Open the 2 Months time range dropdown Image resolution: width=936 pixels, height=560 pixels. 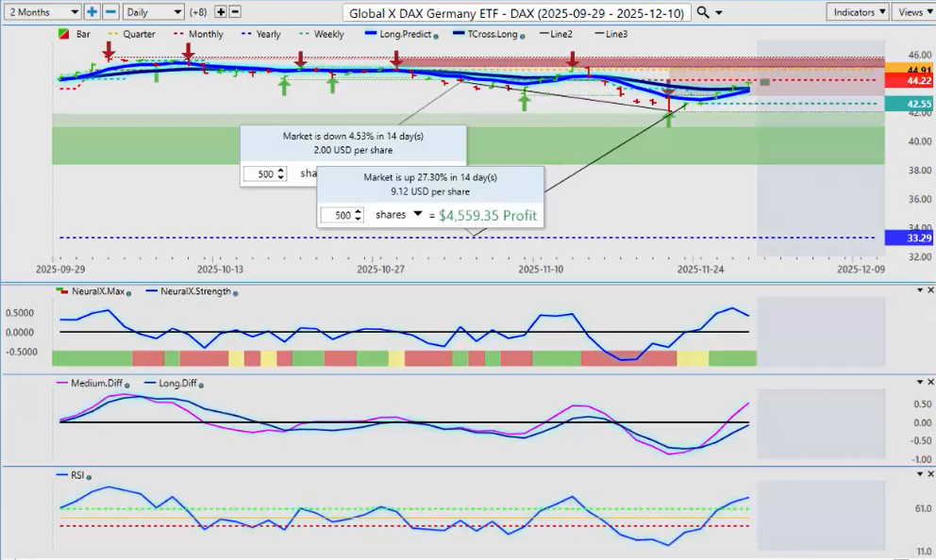42,12
